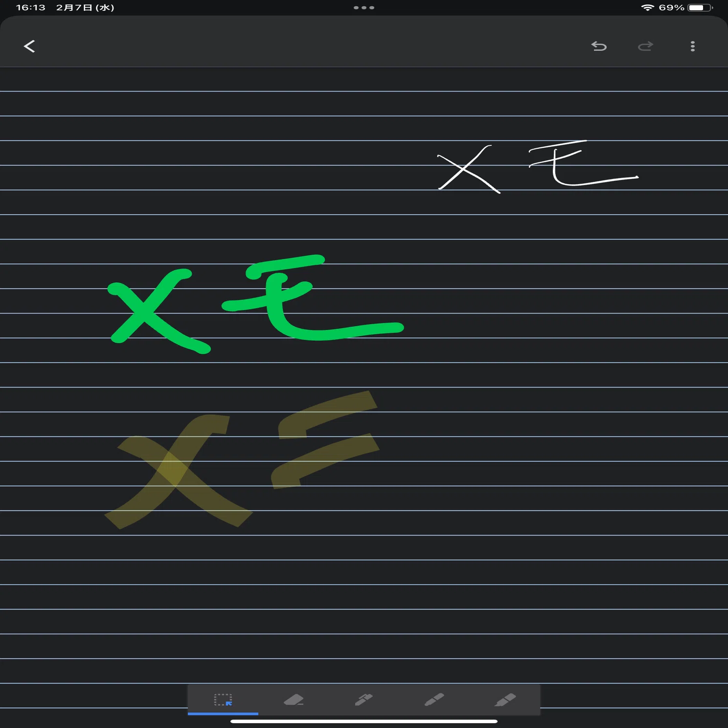The width and height of the screenshot is (728, 728).
Task: Tap the three dots at top center
Action: click(x=364, y=8)
